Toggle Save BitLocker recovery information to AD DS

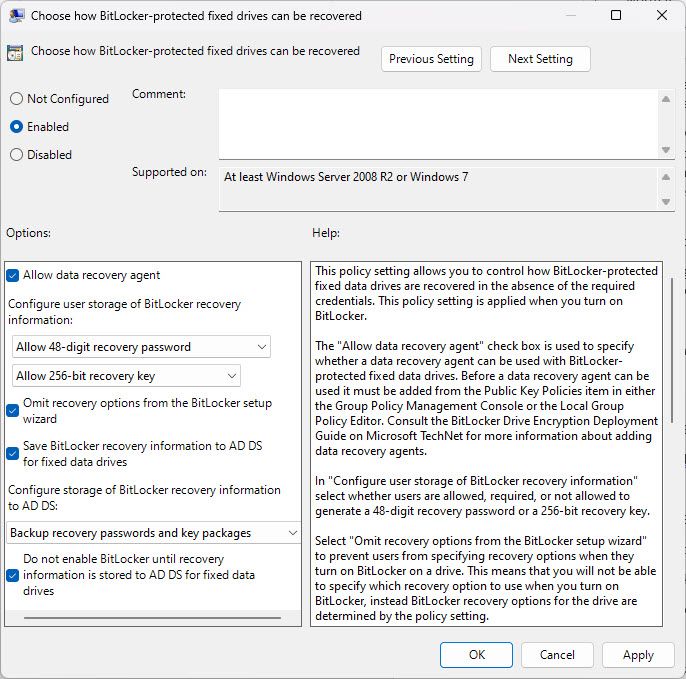13,453
